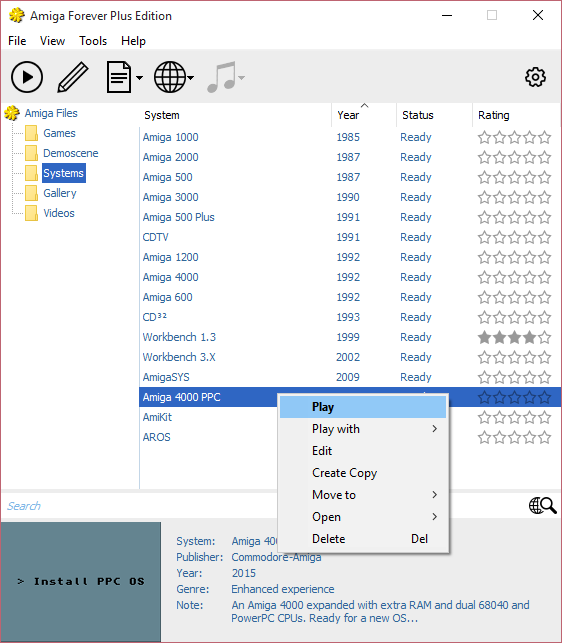Click the music note toolbar icon

[222, 77]
